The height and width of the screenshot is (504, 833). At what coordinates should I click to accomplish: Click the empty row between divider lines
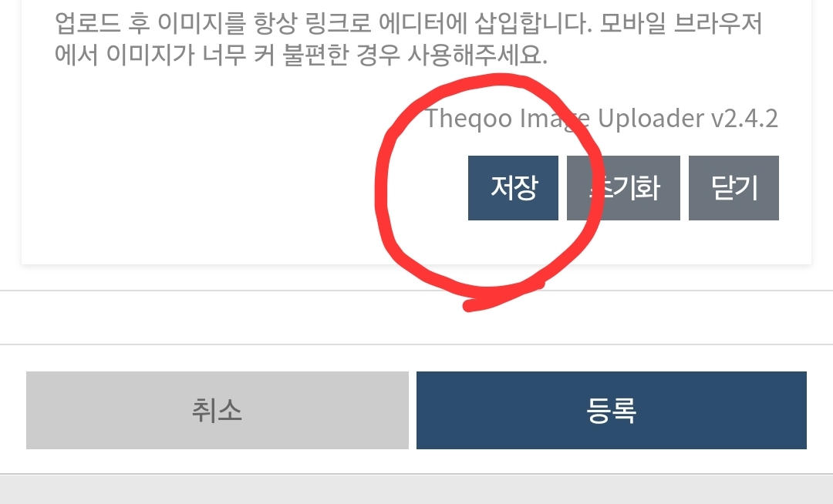(x=416, y=318)
